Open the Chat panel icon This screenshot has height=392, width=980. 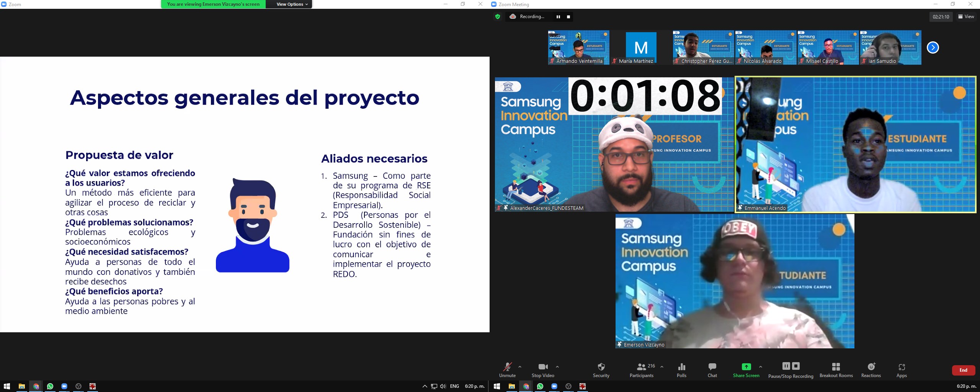(x=712, y=367)
